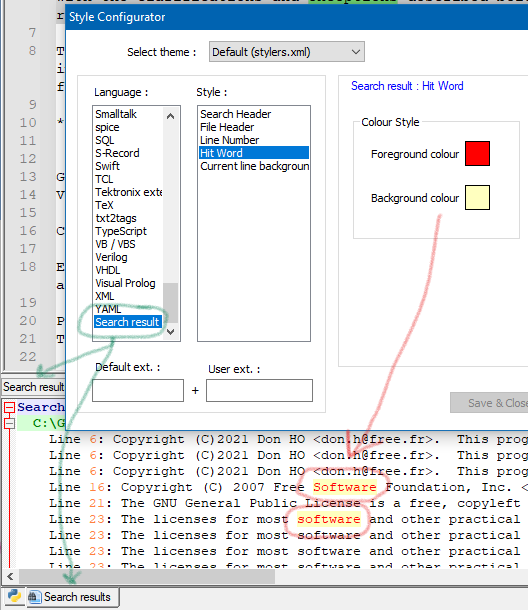The image size is (528, 610).
Task: Click the red Foreground colour swatch
Action: pyautogui.click(x=477, y=154)
